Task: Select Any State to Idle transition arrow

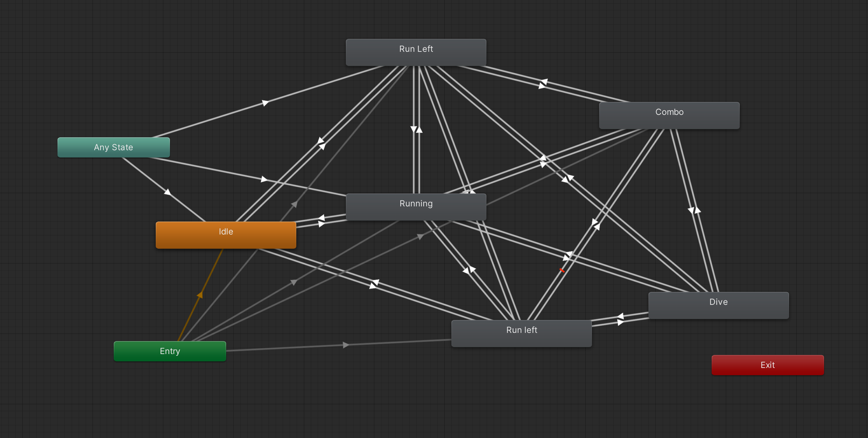Action: coord(167,192)
